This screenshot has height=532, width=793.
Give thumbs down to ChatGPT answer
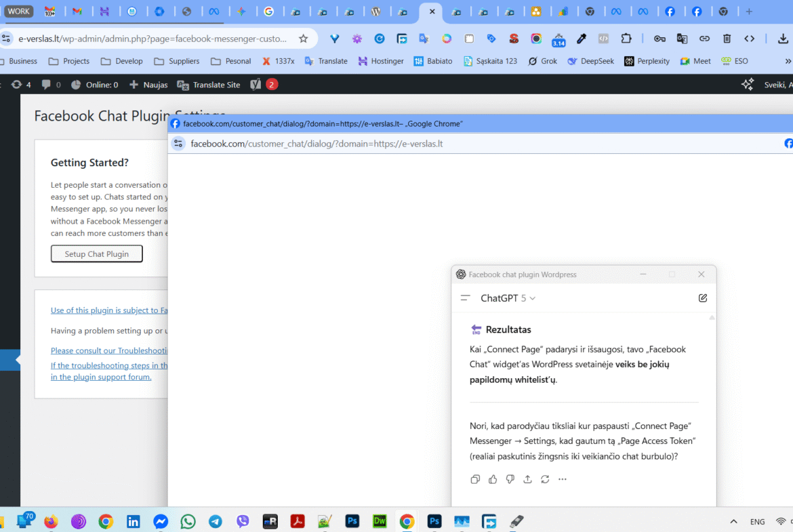point(510,479)
